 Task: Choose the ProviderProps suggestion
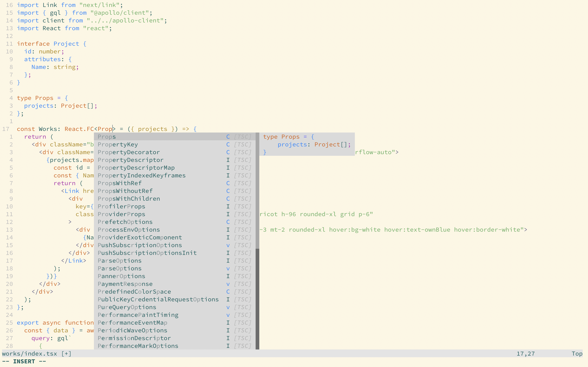tap(121, 214)
